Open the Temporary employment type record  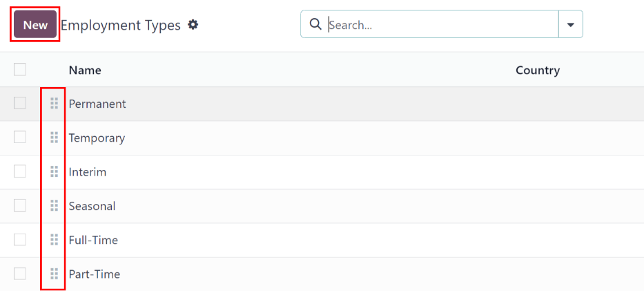(x=97, y=138)
